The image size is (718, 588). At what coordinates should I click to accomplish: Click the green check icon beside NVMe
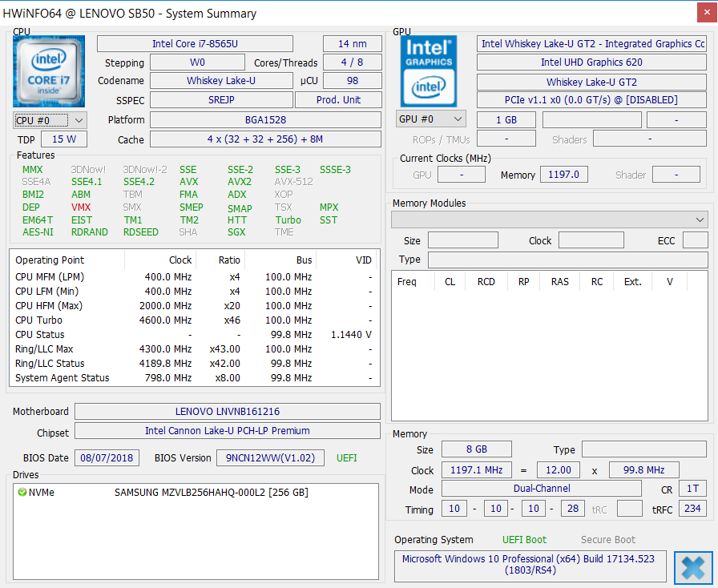pyautogui.click(x=22, y=493)
